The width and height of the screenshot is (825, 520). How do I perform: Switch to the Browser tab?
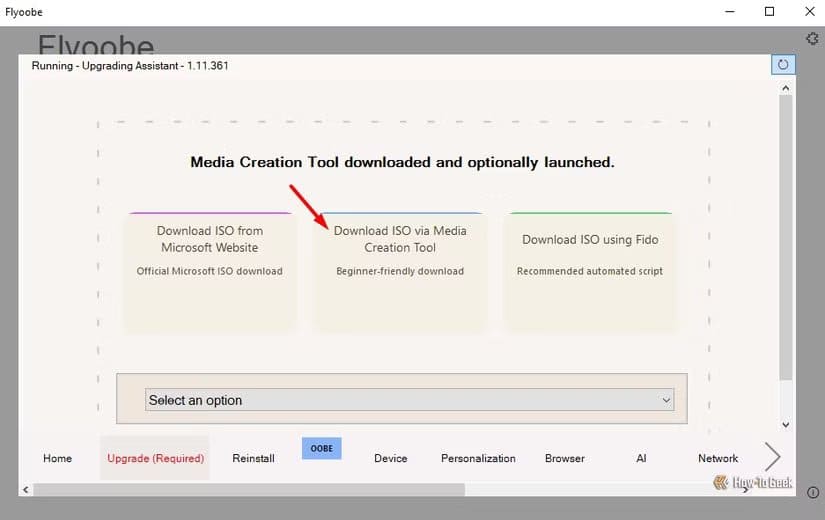pos(565,458)
